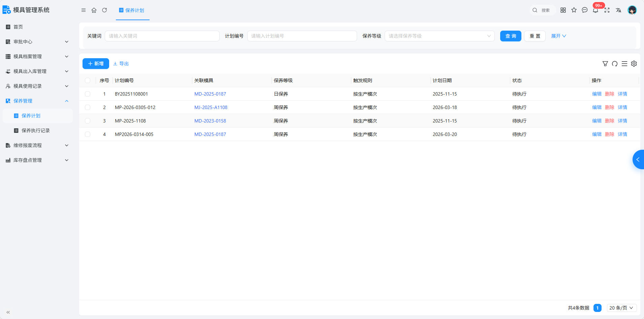The width and height of the screenshot is (644, 319).
Task: Click the table filter funnel icon
Action: pos(605,64)
